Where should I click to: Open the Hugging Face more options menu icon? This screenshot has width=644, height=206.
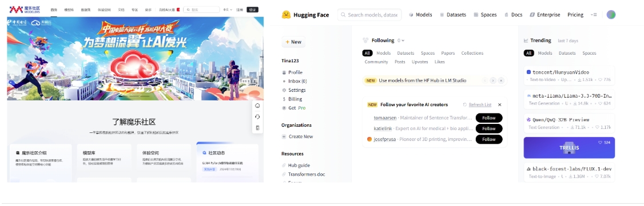point(594,15)
